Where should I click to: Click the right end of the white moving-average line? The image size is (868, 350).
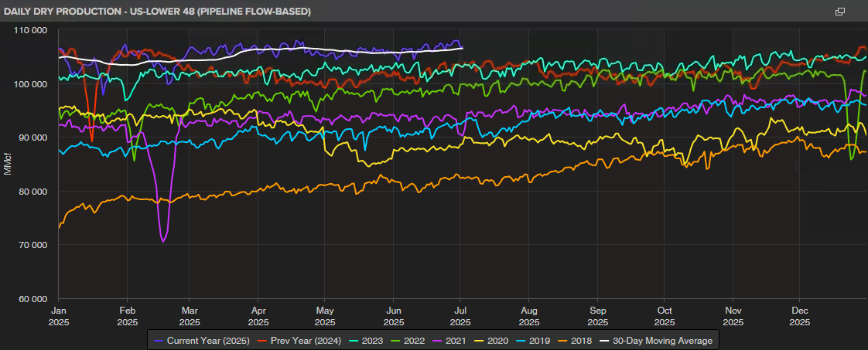463,48
